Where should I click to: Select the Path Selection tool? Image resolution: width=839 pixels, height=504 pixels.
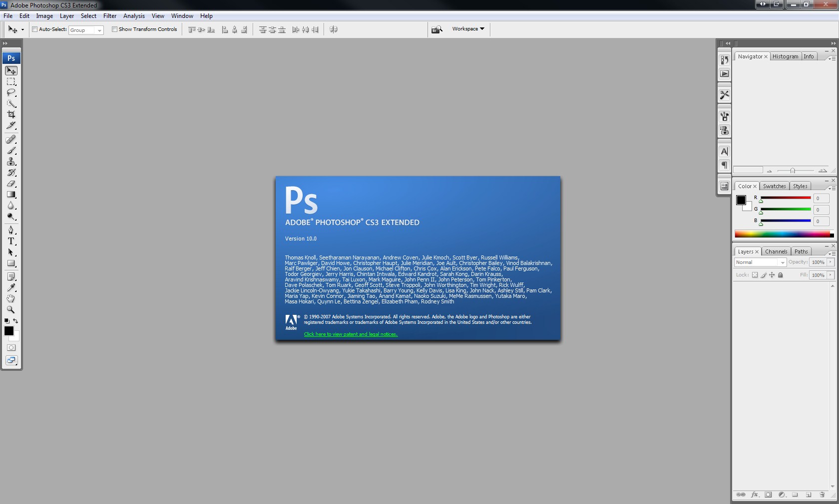11,252
